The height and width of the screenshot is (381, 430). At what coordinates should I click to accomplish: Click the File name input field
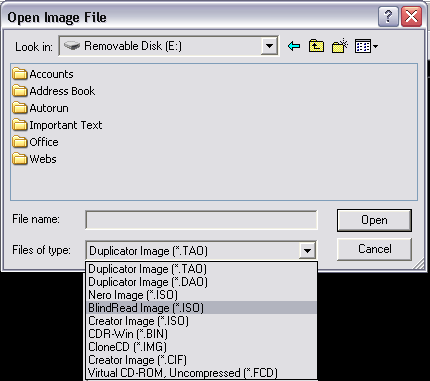click(201, 220)
